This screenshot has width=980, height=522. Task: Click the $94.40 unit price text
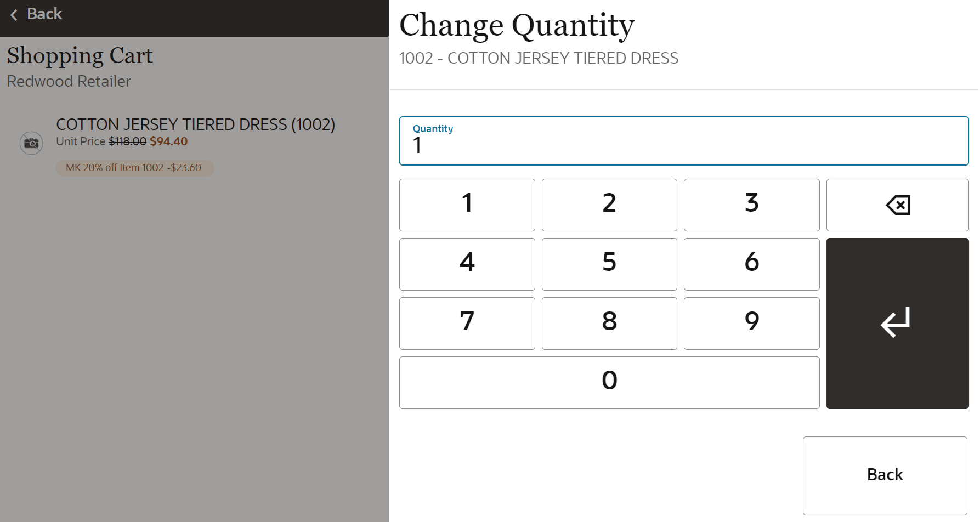pos(168,141)
